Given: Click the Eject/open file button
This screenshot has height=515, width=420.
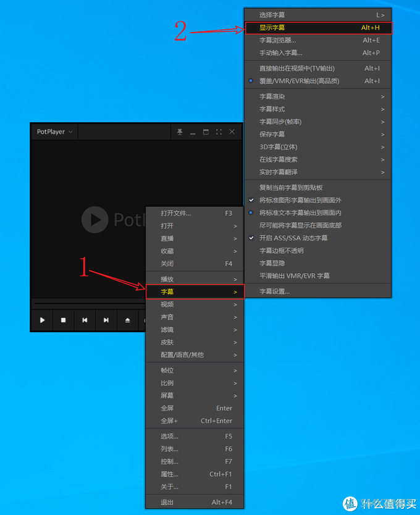Looking at the screenshot, I should pyautogui.click(x=127, y=320).
